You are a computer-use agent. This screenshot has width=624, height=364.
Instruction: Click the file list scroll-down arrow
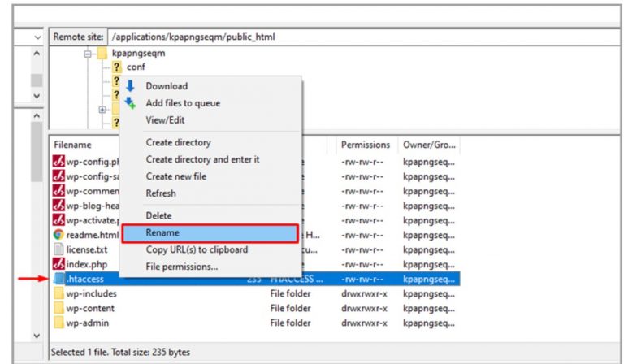coord(37,335)
